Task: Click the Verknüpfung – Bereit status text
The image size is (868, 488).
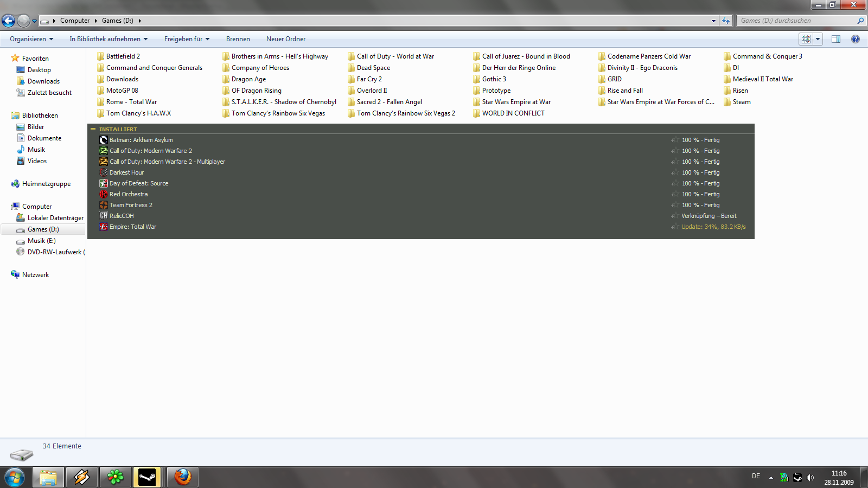Action: (x=709, y=216)
